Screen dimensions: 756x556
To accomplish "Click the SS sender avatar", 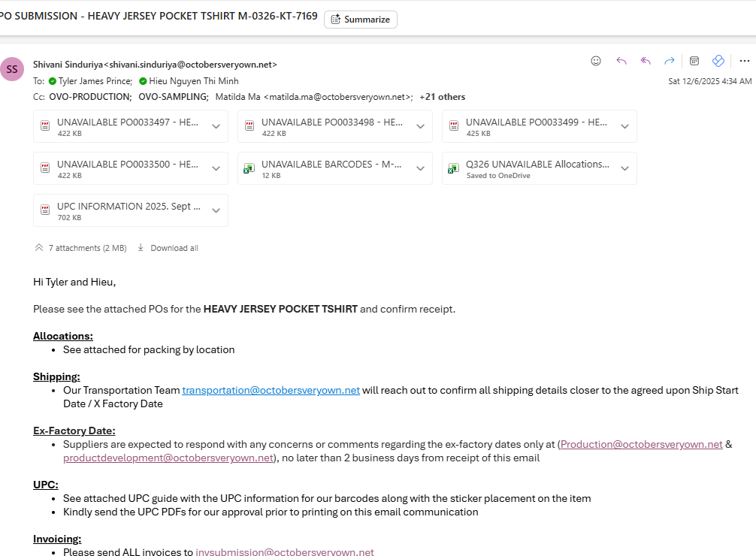I will pyautogui.click(x=12, y=69).
